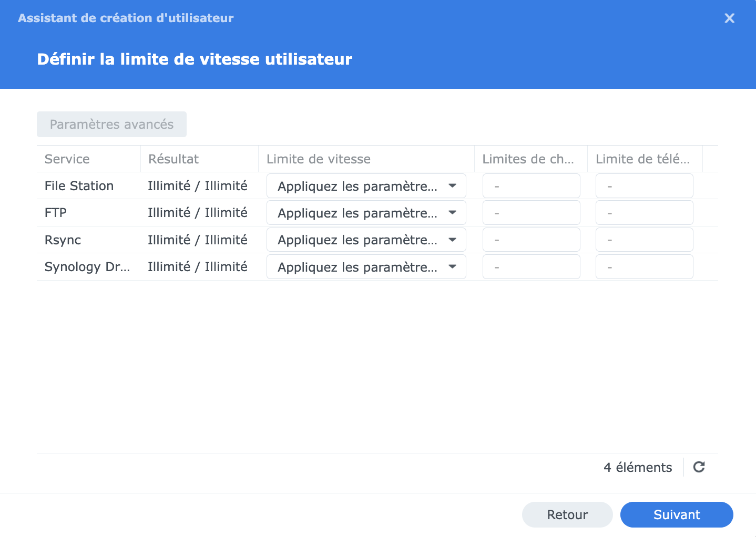The image size is (756, 537).
Task: Click the refresh icon beside 4 éléments
Action: tap(699, 467)
